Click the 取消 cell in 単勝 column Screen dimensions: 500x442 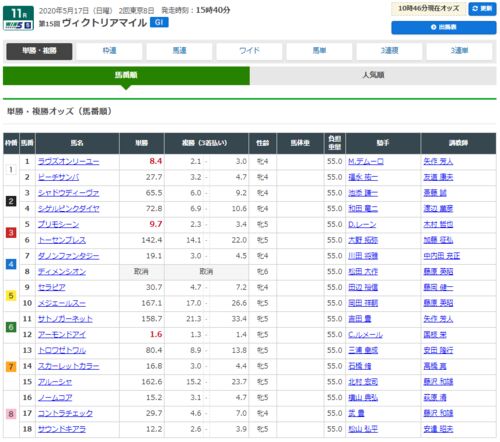pos(141,272)
